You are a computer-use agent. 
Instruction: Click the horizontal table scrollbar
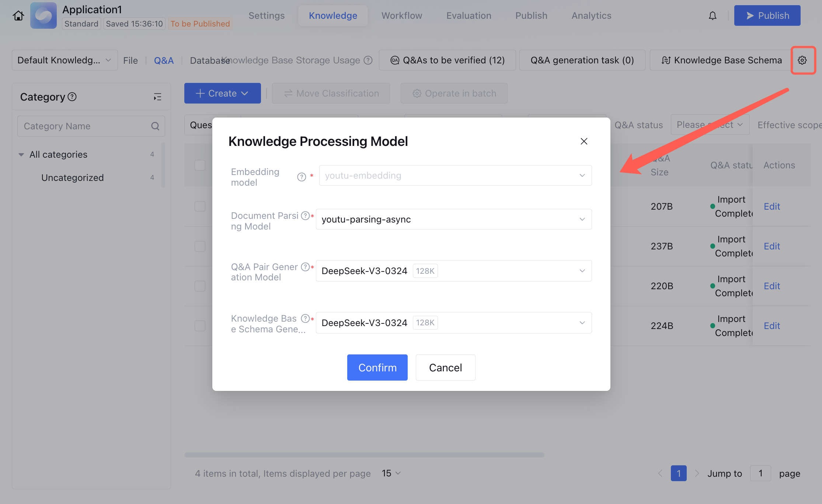[x=364, y=455]
